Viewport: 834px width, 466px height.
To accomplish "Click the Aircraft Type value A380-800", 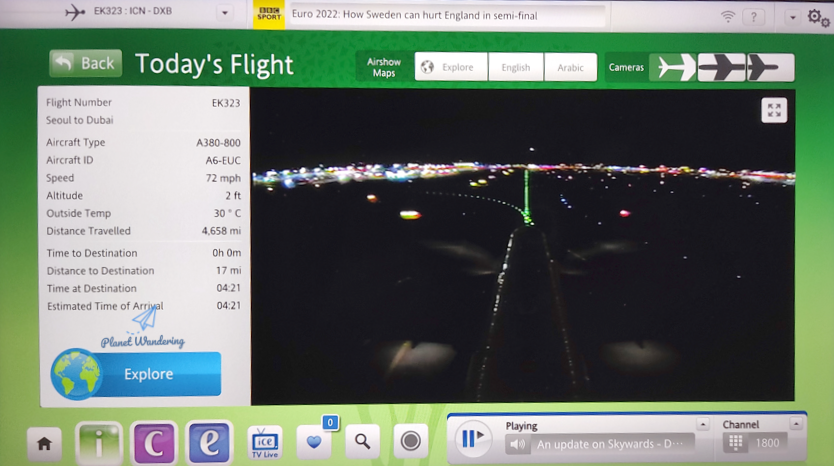I will pos(218,143).
